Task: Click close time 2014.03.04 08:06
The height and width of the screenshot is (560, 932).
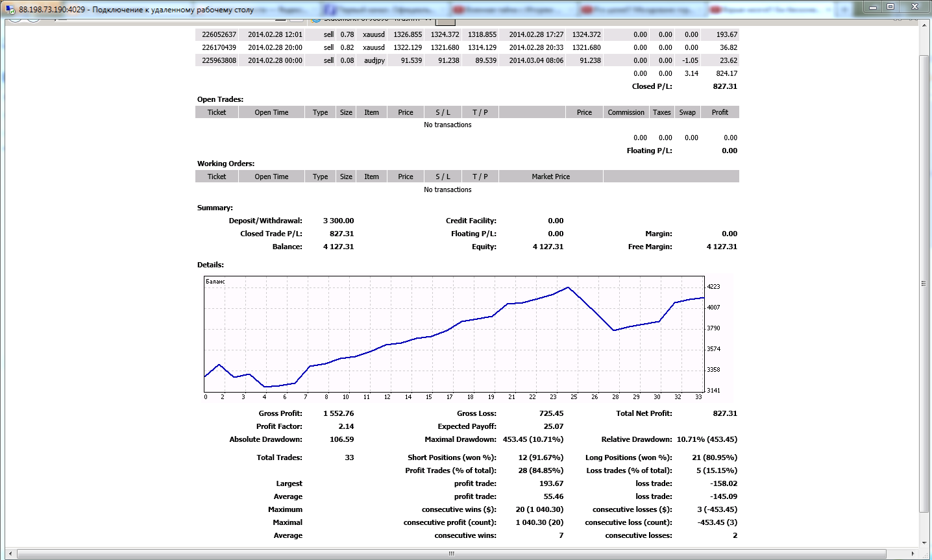Action: [536, 60]
